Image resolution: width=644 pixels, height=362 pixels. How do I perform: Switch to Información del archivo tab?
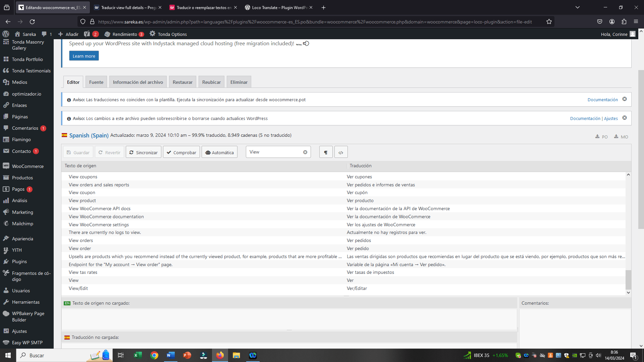coord(138,82)
